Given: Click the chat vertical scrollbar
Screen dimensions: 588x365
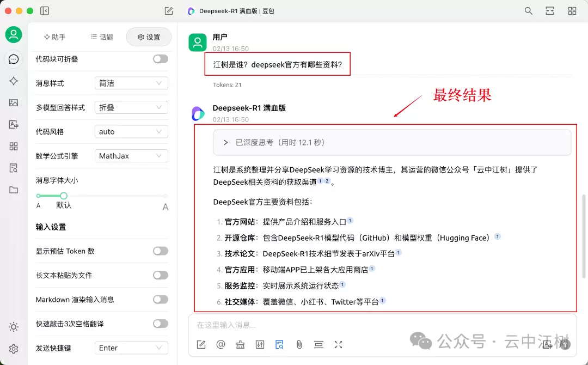Looking at the screenshot, I should pyautogui.click(x=584, y=236).
